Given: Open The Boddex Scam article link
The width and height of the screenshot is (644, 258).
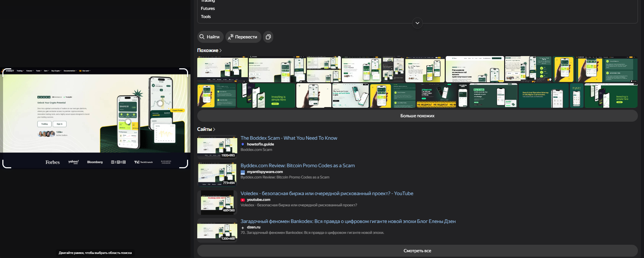Looking at the screenshot, I should [x=289, y=138].
